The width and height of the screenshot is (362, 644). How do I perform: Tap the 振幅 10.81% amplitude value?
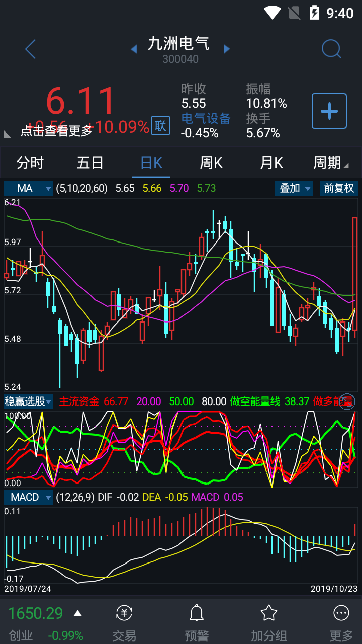266,104
